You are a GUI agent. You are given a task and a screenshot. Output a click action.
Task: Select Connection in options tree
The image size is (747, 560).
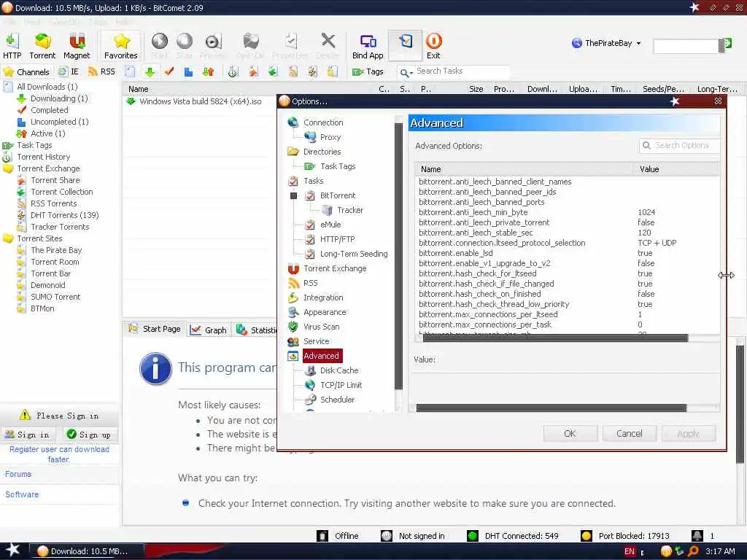(323, 122)
